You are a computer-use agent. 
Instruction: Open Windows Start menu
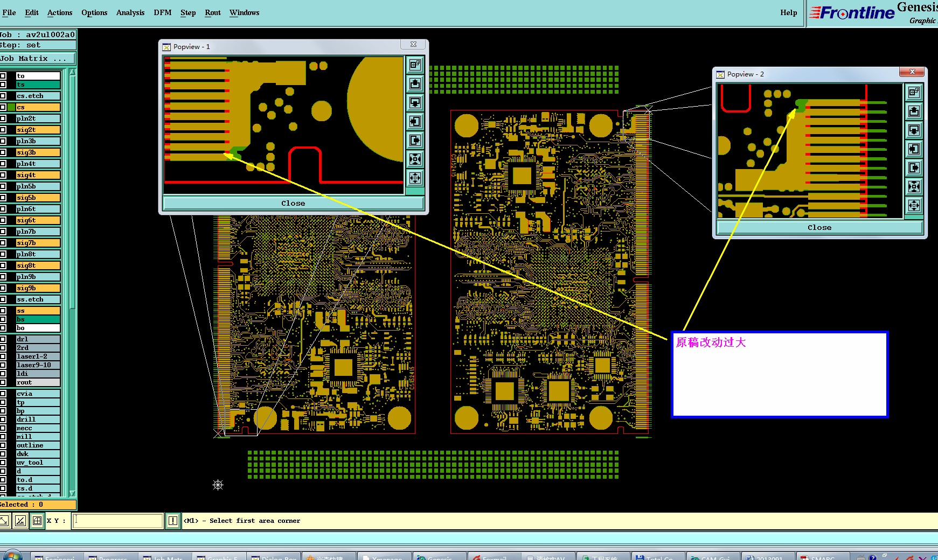tap(12, 556)
